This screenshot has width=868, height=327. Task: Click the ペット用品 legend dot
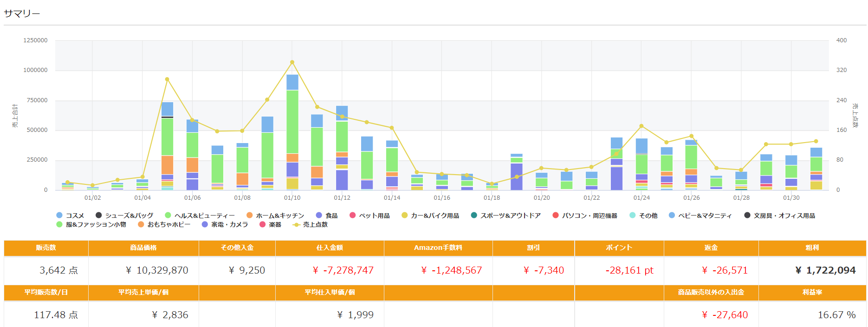tap(352, 216)
